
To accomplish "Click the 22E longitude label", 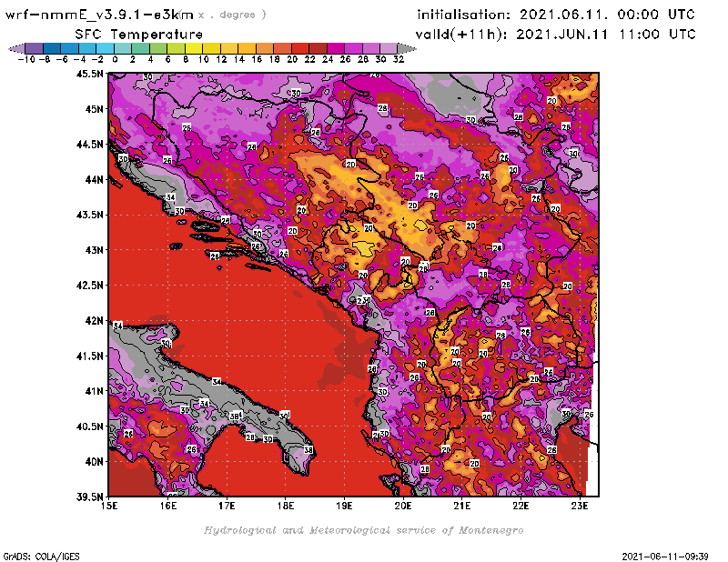I will [521, 506].
